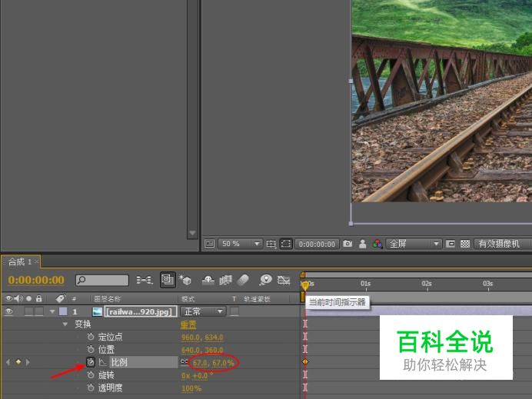The height and width of the screenshot is (399, 532).
Task: Click the solo dot column header icon
Action: pos(29,298)
